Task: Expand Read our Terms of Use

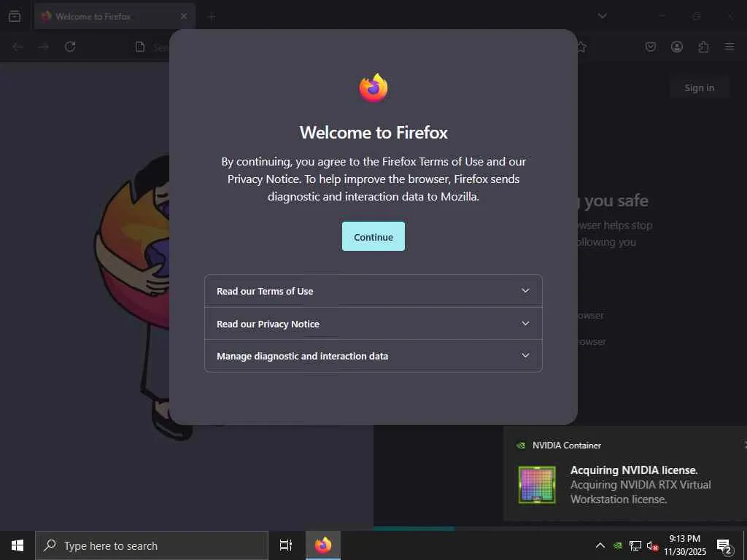Action: tap(373, 291)
